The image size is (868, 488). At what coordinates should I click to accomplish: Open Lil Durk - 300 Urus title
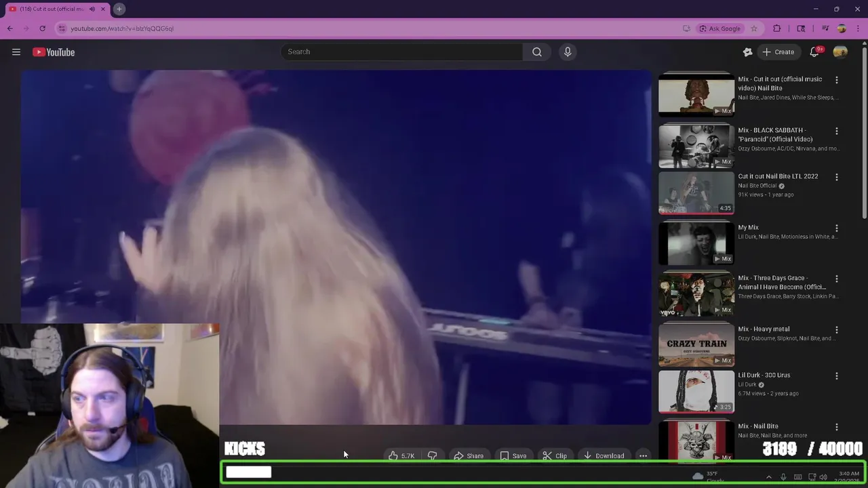pos(764,375)
